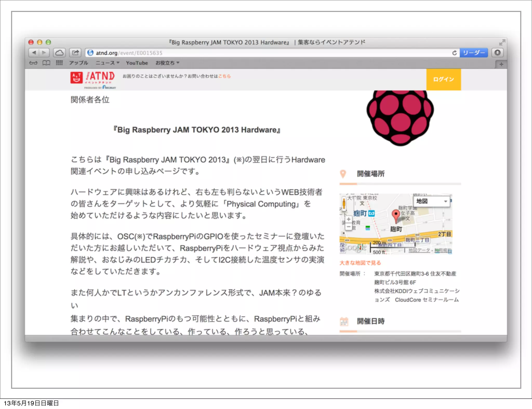Click Safari back navigation arrow
Viewport: 532px width, 409px height.
coord(34,53)
